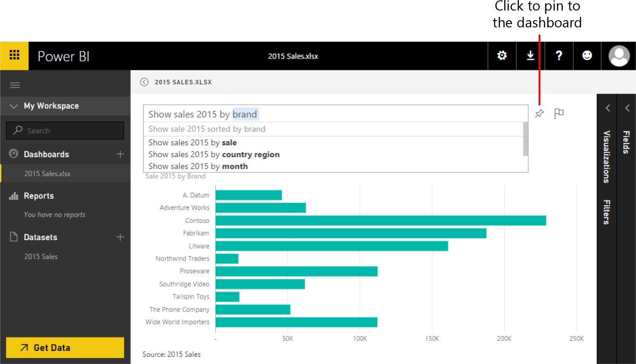
Task: Click the You have no reports text
Action: 54,214
